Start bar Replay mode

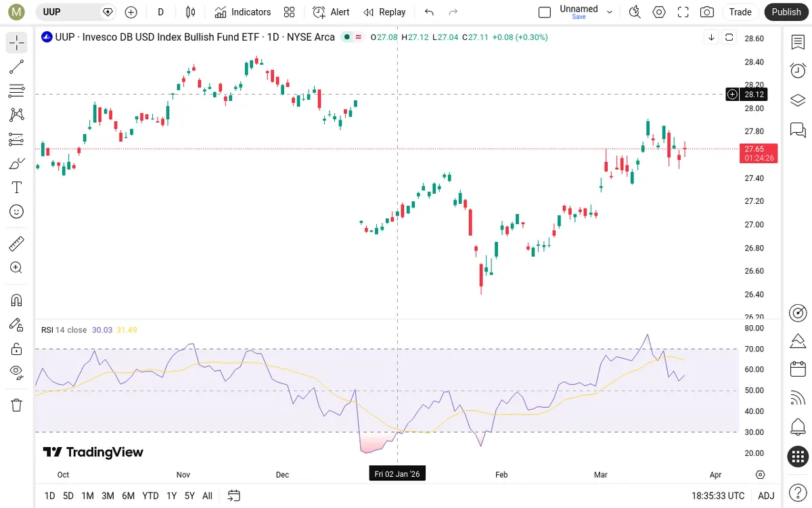(384, 12)
